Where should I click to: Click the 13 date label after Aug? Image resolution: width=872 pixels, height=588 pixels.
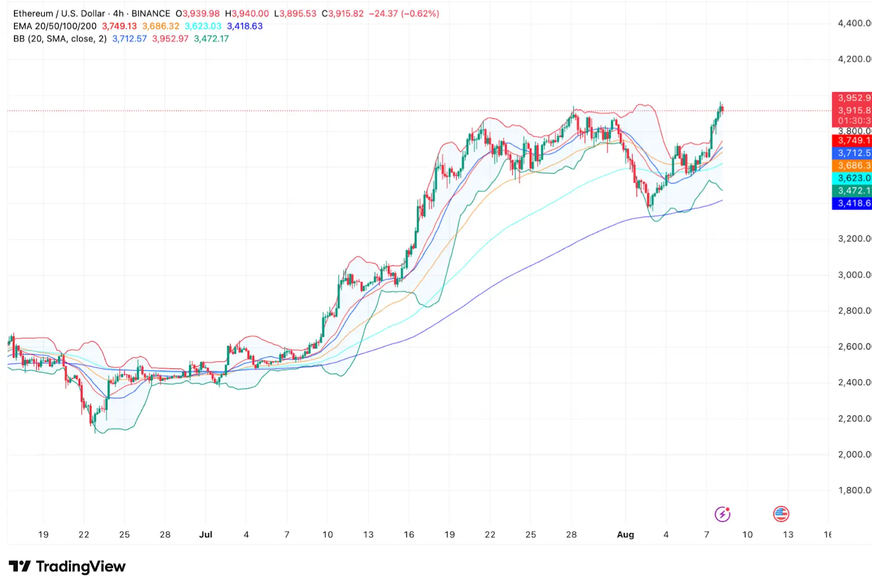pyautogui.click(x=788, y=534)
